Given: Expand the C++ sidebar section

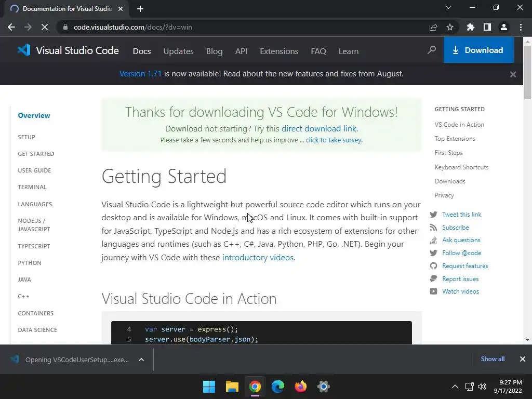Looking at the screenshot, I should (x=23, y=296).
